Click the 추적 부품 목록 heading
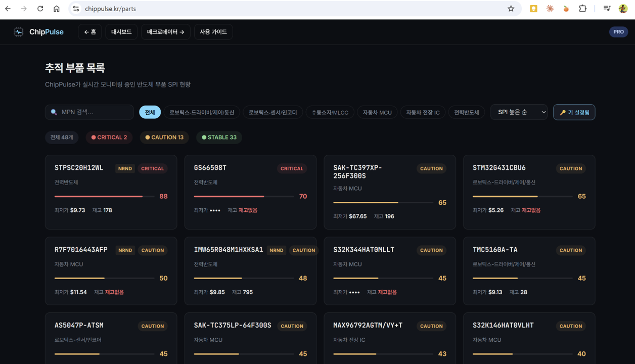 pyautogui.click(x=75, y=68)
